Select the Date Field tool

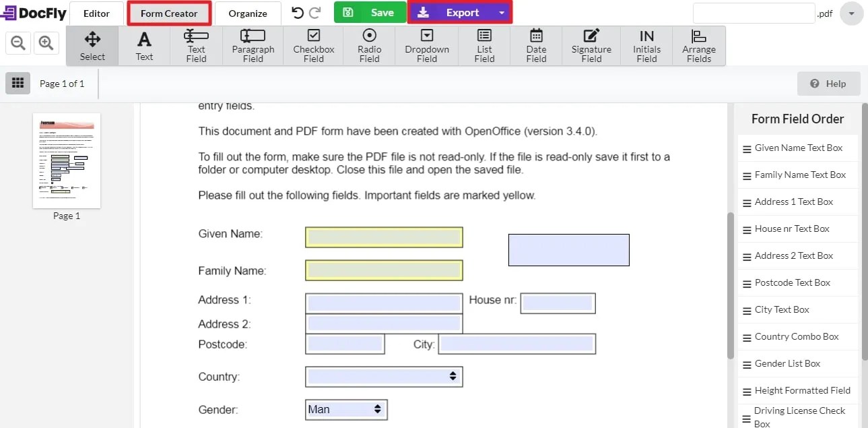coord(535,45)
